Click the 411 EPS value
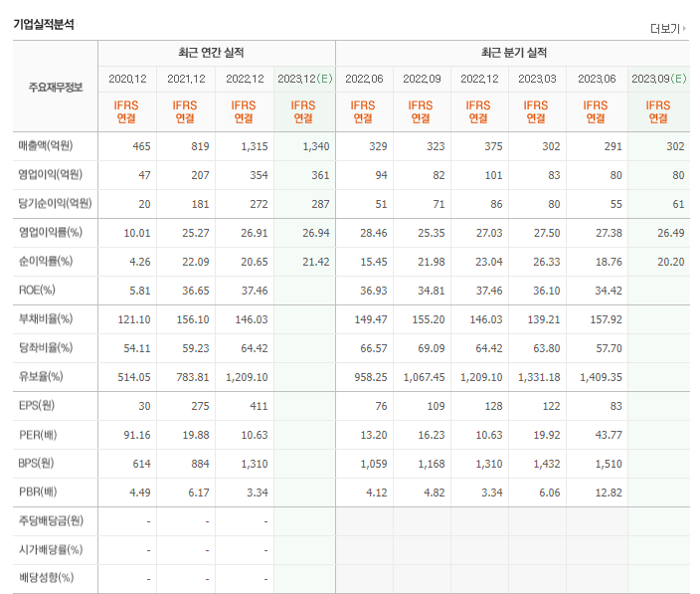 (259, 406)
